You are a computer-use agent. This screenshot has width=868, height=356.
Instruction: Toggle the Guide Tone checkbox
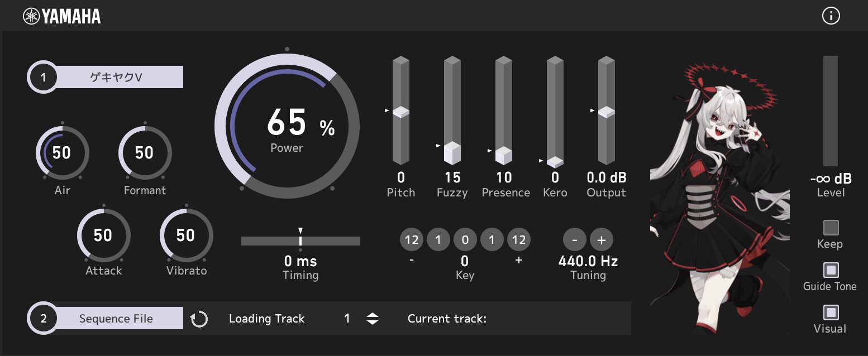(x=831, y=270)
